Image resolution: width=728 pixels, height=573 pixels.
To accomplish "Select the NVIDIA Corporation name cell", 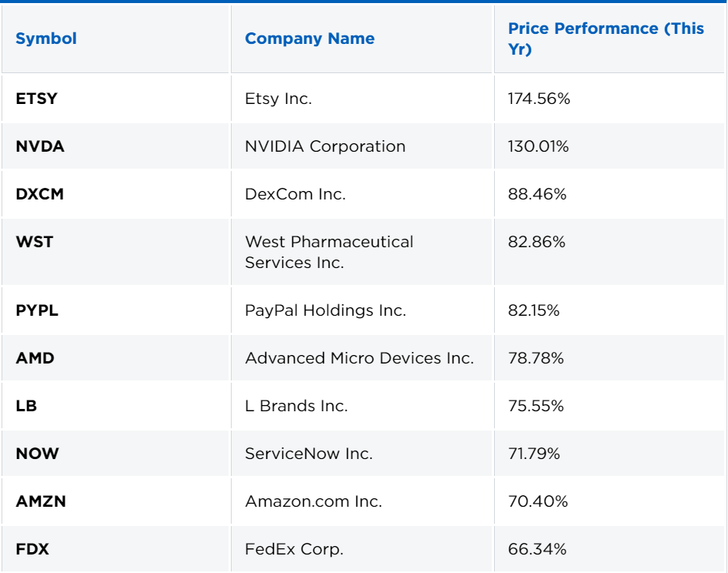I will coord(325,146).
